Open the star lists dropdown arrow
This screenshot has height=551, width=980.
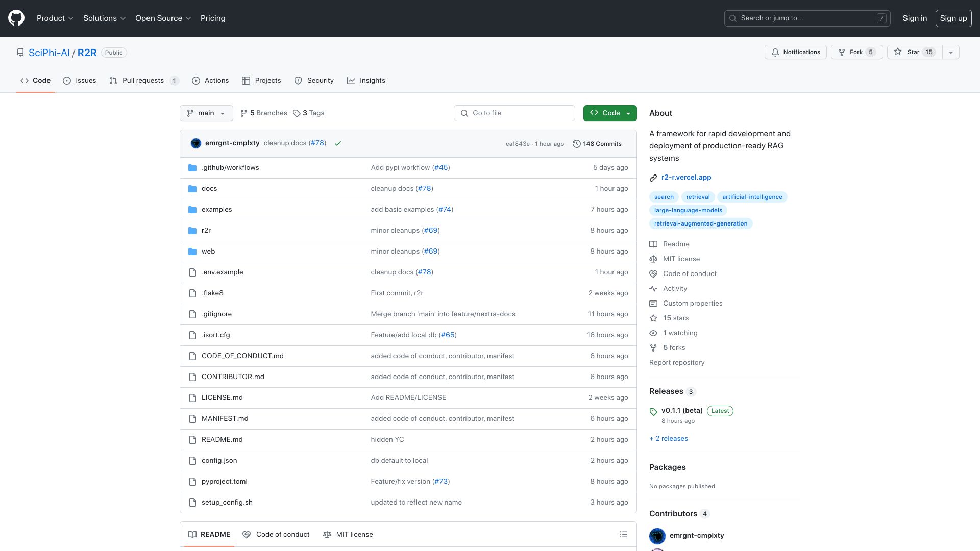coord(950,52)
